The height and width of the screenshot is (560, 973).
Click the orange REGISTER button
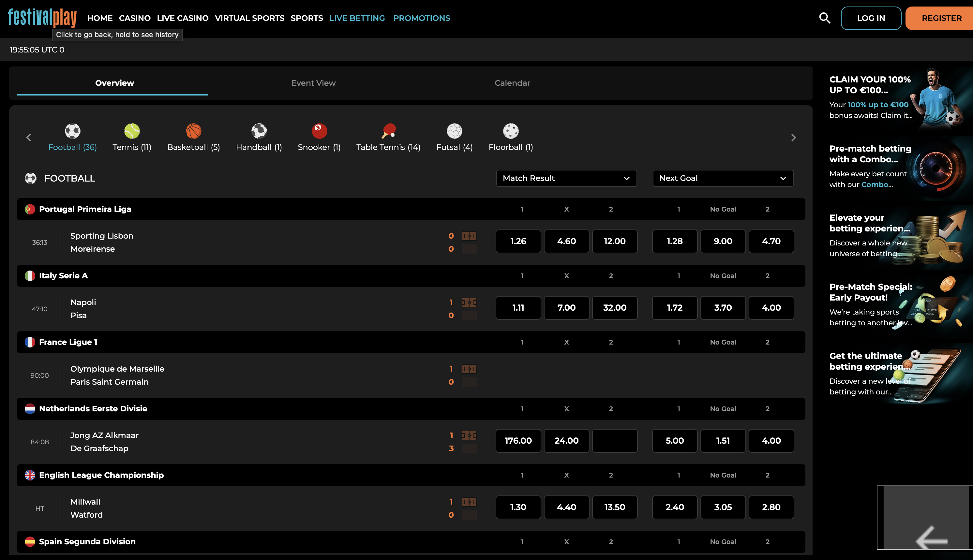pos(941,18)
